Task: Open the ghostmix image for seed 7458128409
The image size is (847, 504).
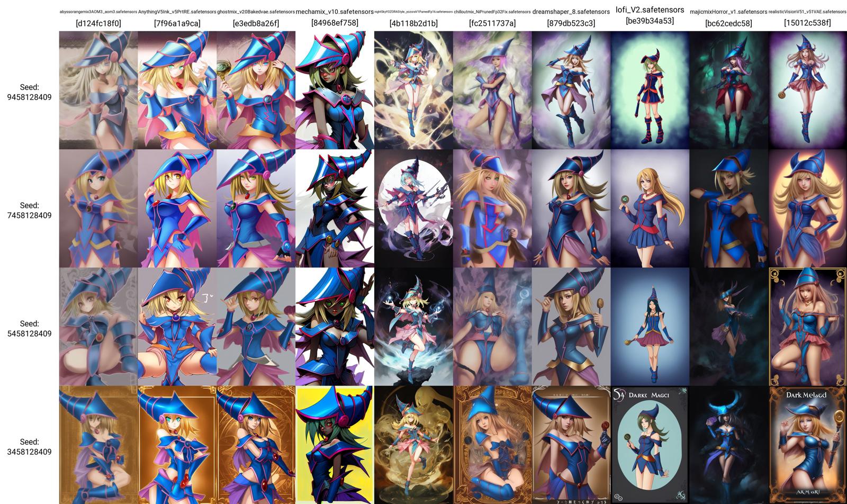Action: click(x=256, y=208)
